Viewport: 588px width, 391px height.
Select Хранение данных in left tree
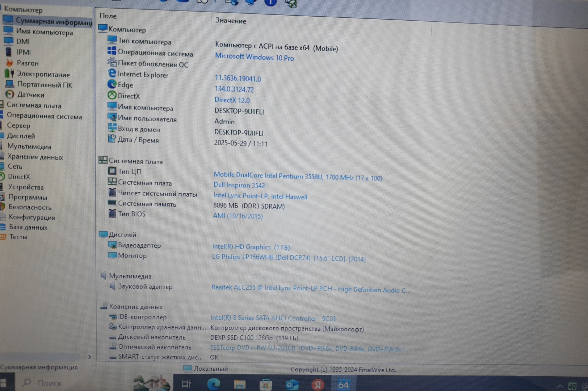(35, 157)
